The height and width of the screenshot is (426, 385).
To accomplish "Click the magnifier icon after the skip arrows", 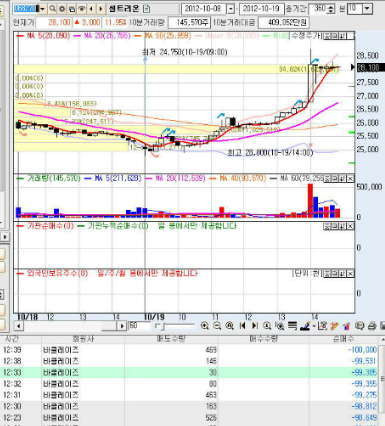I will click(267, 326).
